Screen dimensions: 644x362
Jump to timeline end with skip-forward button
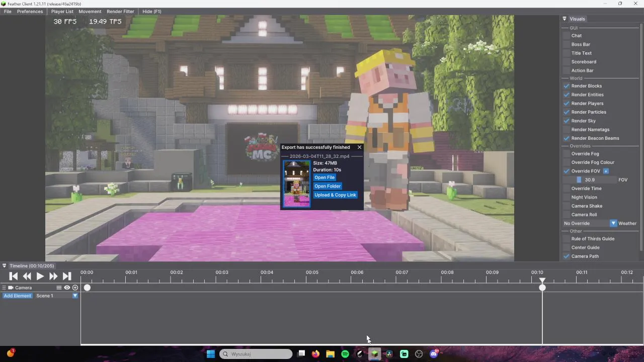tap(66, 276)
